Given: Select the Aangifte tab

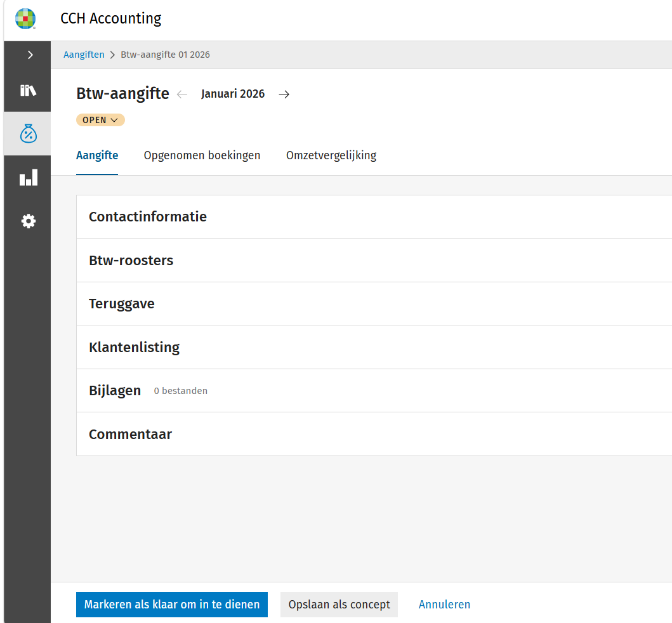Looking at the screenshot, I should (97, 155).
